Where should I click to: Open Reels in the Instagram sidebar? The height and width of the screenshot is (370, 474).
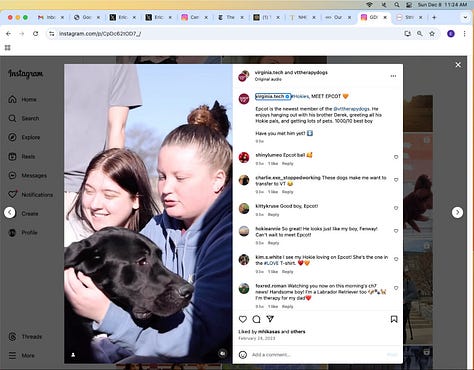[x=22, y=156]
